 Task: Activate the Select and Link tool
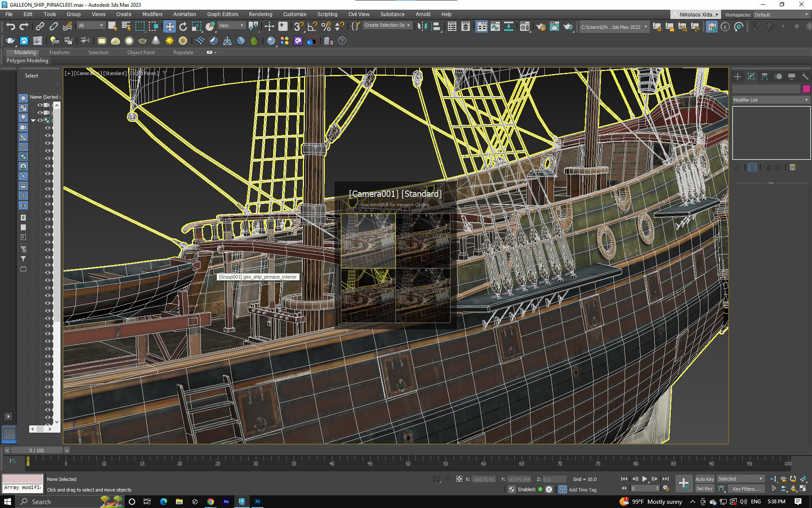[x=40, y=27]
